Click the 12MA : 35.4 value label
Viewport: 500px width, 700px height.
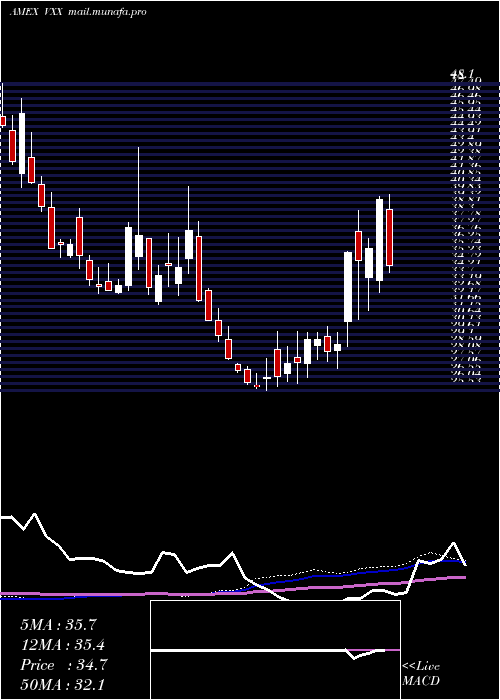(x=63, y=645)
